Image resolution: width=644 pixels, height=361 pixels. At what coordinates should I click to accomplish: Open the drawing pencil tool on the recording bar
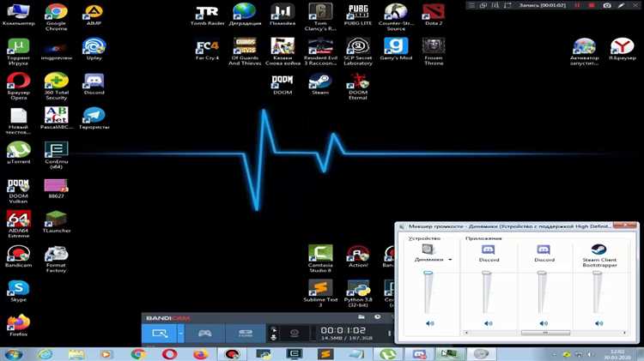tap(622, 5)
